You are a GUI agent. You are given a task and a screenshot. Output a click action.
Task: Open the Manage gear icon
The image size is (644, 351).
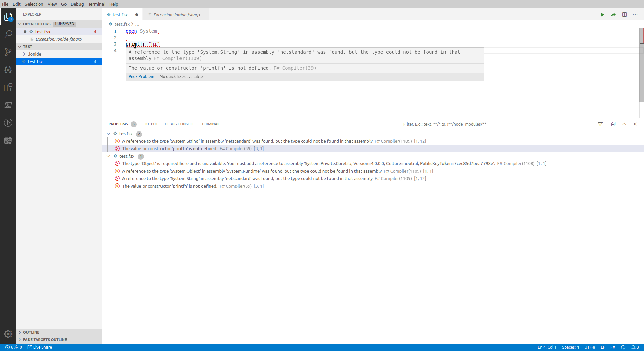[x=8, y=334]
